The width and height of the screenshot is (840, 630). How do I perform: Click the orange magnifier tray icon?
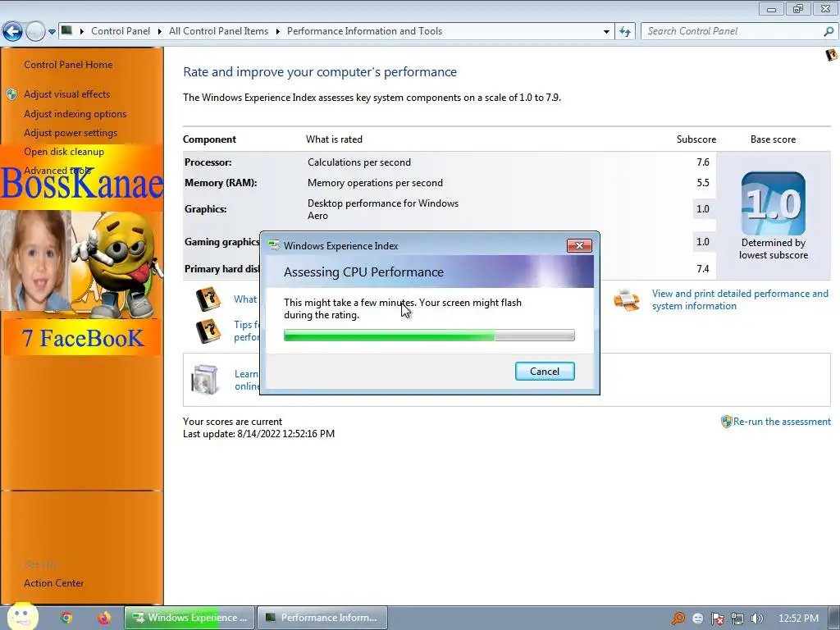[x=678, y=619]
